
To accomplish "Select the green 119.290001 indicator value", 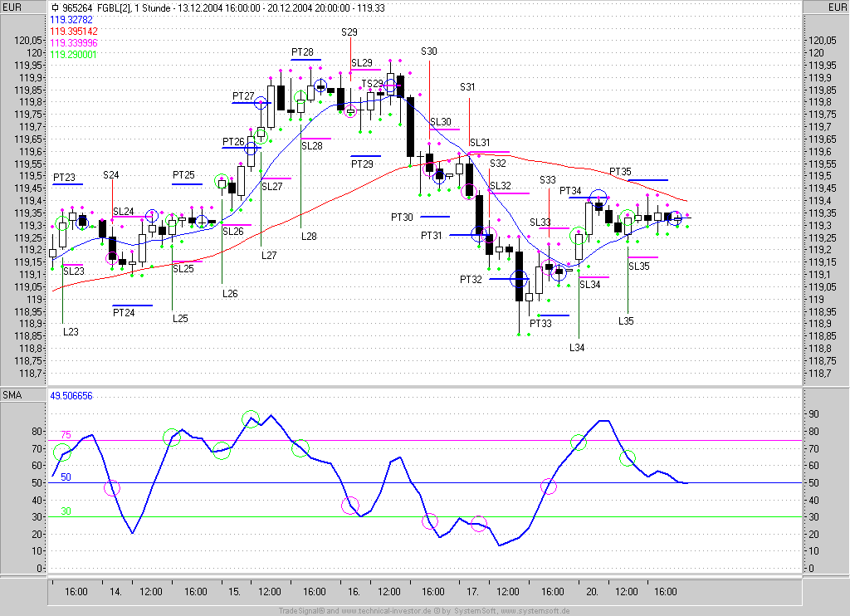I will (x=73, y=55).
